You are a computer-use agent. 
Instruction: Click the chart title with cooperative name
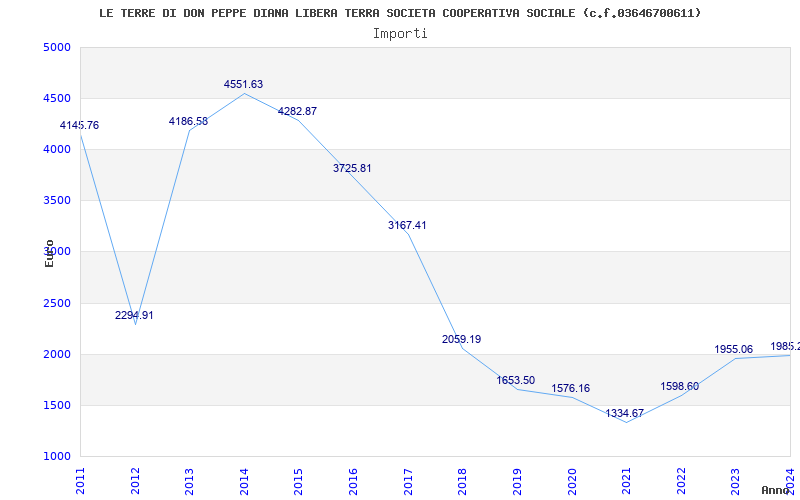pos(400,13)
